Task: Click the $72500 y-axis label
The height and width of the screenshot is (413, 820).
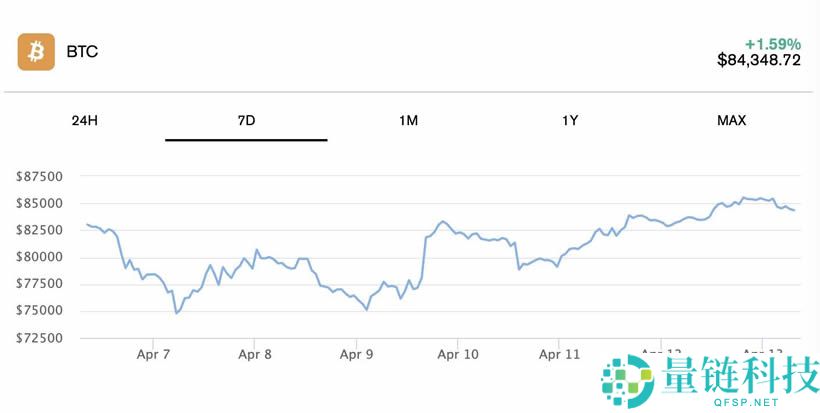Action: click(x=40, y=338)
